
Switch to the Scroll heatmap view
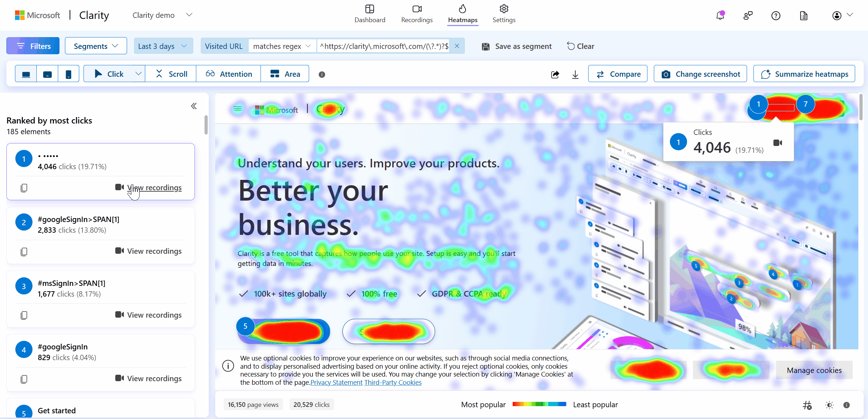pos(173,74)
